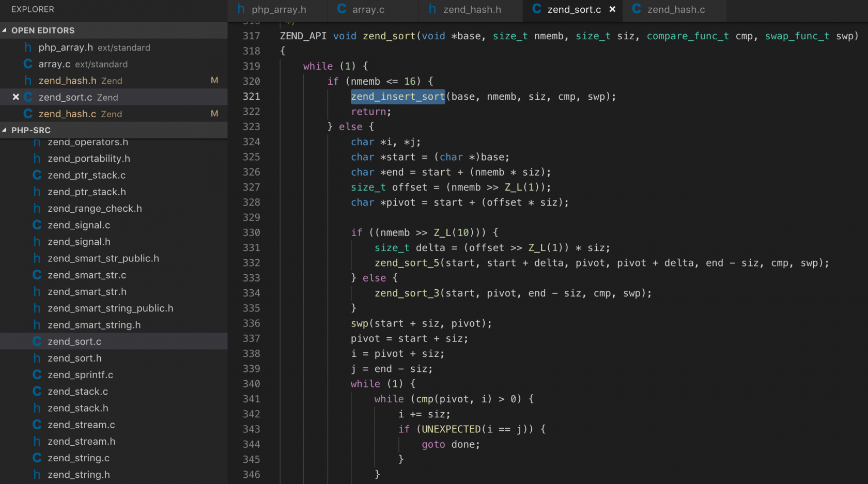Click the zend_sort_3 function call
Image resolution: width=868 pixels, height=484 pixels.
tap(407, 293)
